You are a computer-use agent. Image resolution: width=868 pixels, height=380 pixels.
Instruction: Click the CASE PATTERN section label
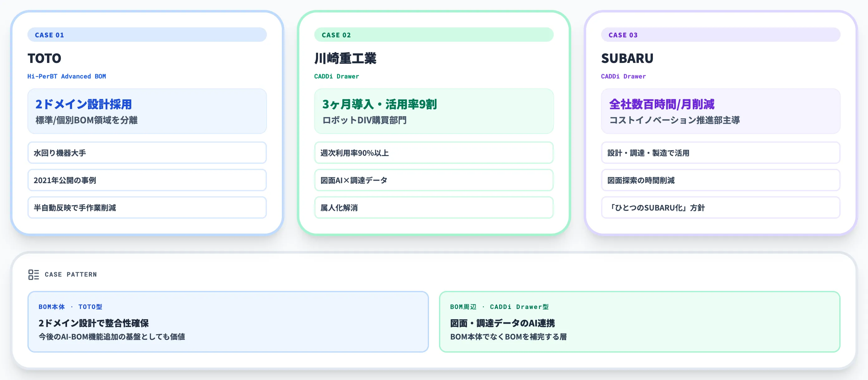point(71,275)
